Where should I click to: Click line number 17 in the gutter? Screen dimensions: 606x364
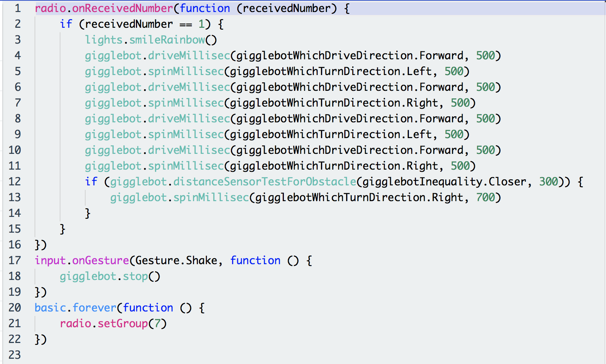point(15,260)
